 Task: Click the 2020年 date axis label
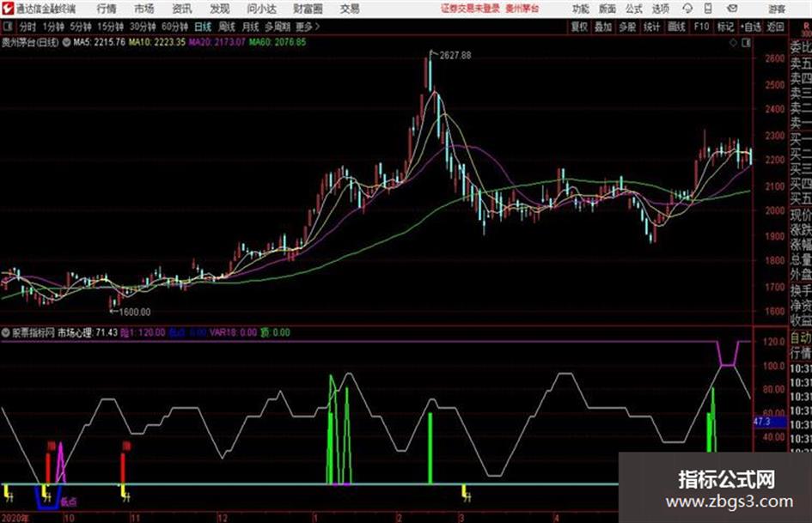pyautogui.click(x=15, y=518)
